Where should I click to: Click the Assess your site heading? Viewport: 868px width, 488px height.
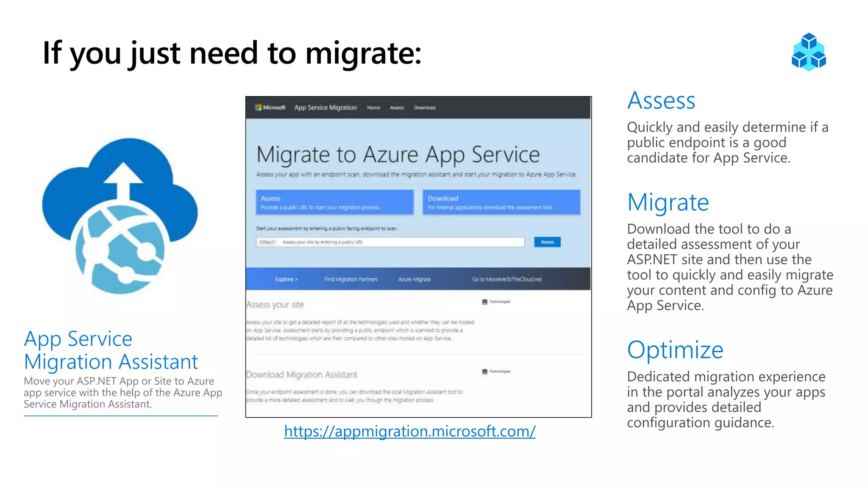tap(275, 305)
